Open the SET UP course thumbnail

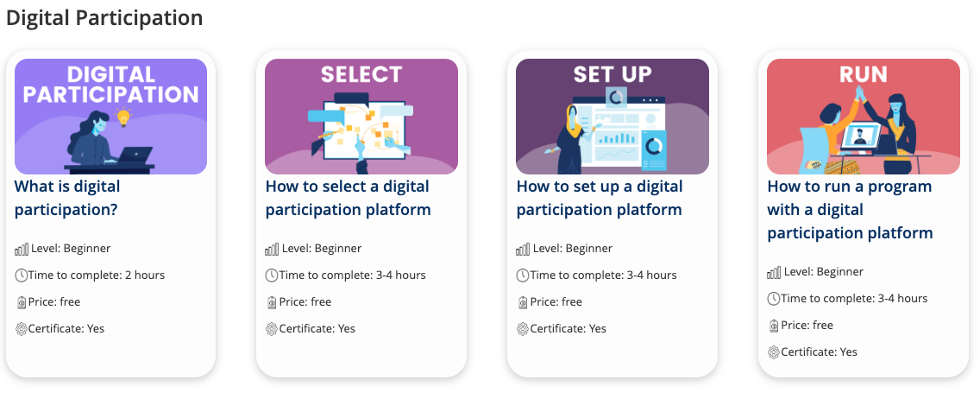tap(612, 117)
